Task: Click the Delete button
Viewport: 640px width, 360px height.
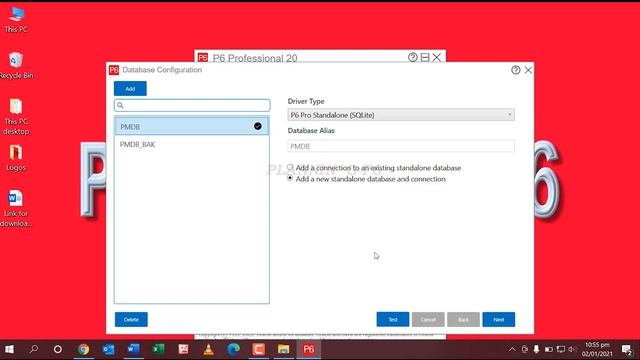Action: [x=131, y=320]
